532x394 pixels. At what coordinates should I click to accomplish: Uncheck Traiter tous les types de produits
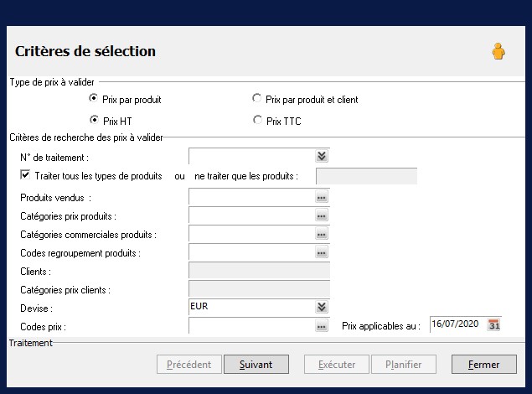(x=25, y=176)
